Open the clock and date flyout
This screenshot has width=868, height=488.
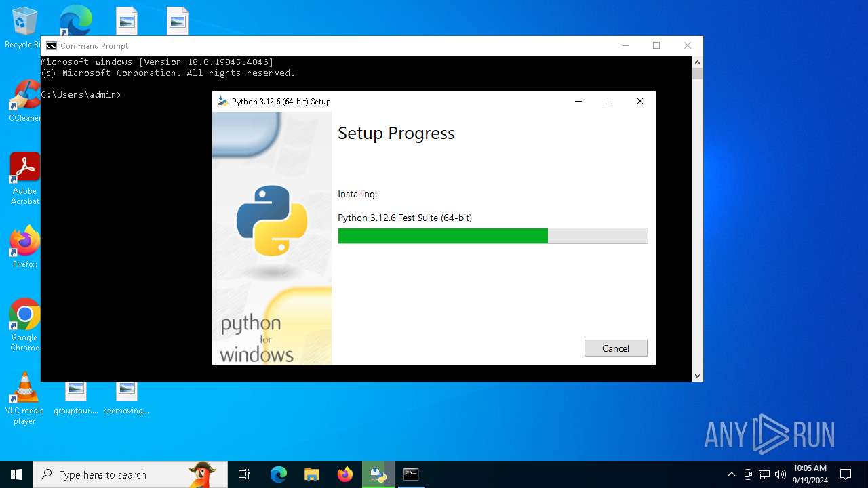[810, 474]
